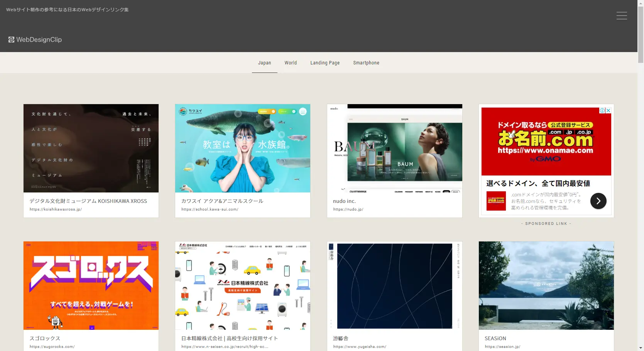
Task: Click the 游藝舎 title link
Action: click(340, 338)
